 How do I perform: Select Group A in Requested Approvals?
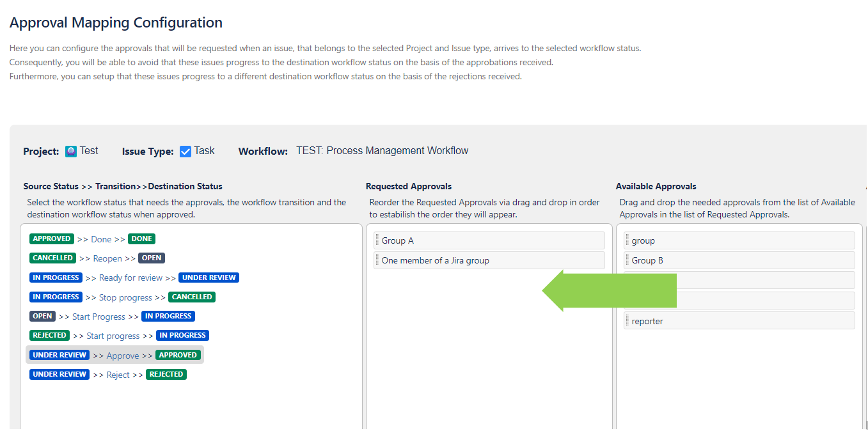click(x=398, y=240)
